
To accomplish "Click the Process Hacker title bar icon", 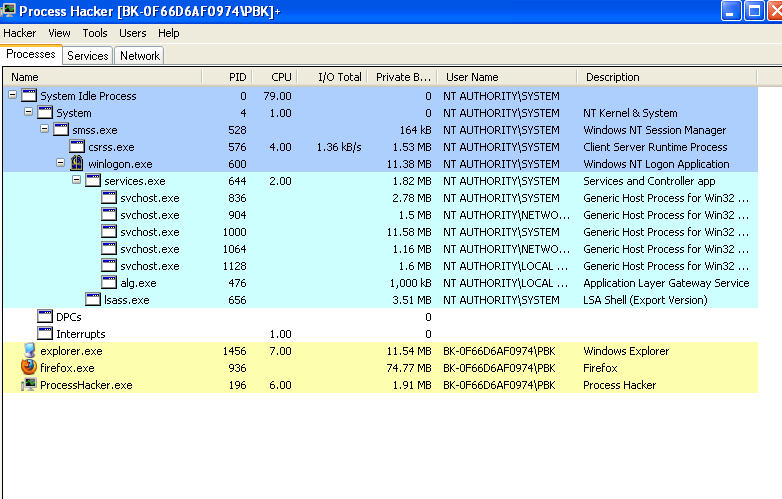I will pyautogui.click(x=8, y=10).
